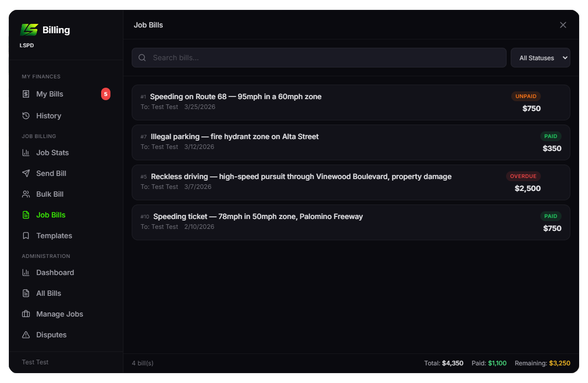Click the Billing logo icon
Viewport: 588px width, 383px height.
(29, 30)
